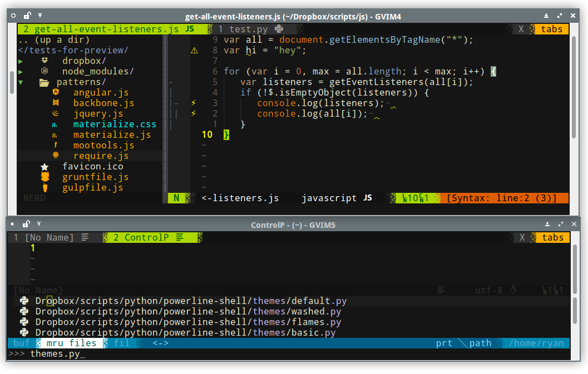Switch to the test.py tab
Image resolution: width=588 pixels, height=374 pixels.
pos(254,29)
